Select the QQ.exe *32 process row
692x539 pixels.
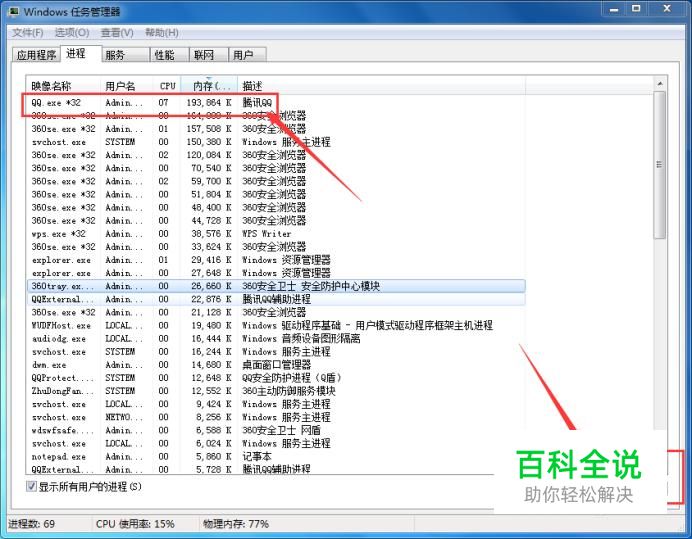(276, 102)
